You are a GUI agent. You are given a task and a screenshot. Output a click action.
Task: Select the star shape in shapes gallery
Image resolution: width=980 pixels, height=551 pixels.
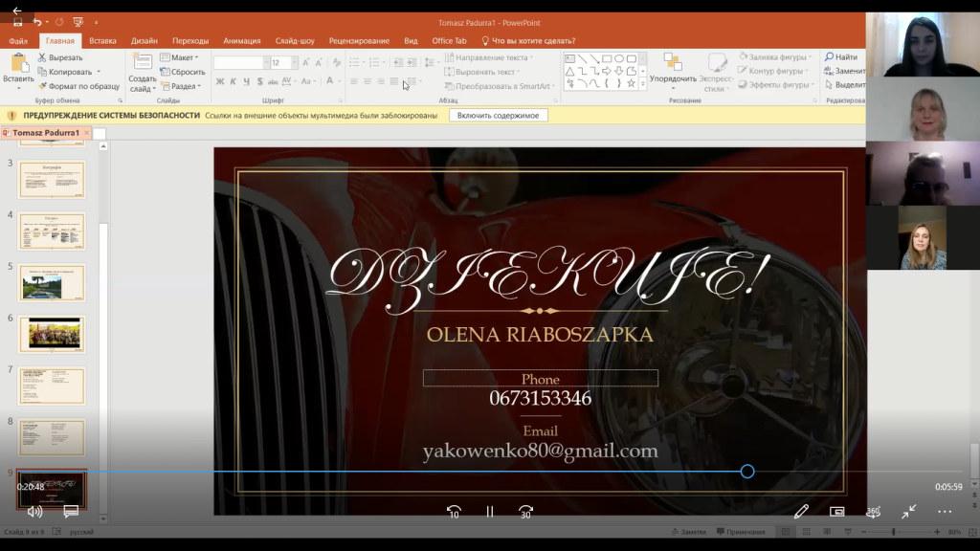coord(632,83)
